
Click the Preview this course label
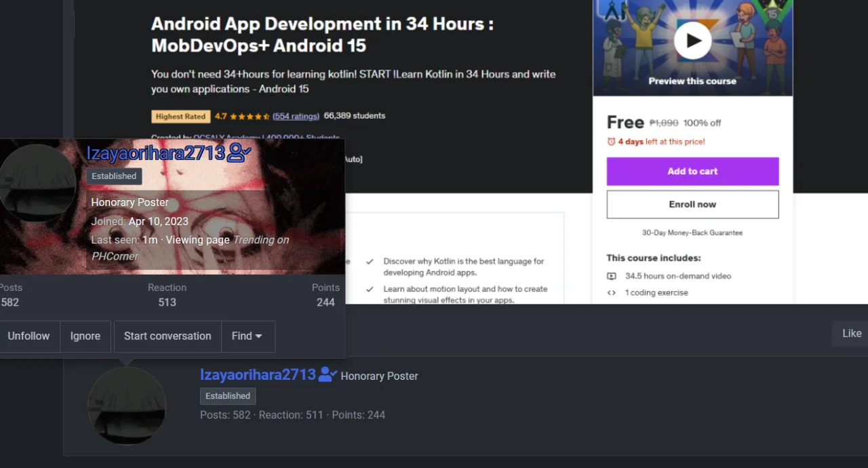[692, 81]
